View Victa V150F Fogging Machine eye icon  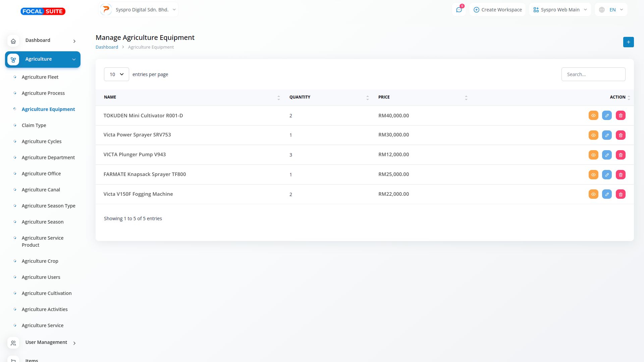pyautogui.click(x=593, y=194)
